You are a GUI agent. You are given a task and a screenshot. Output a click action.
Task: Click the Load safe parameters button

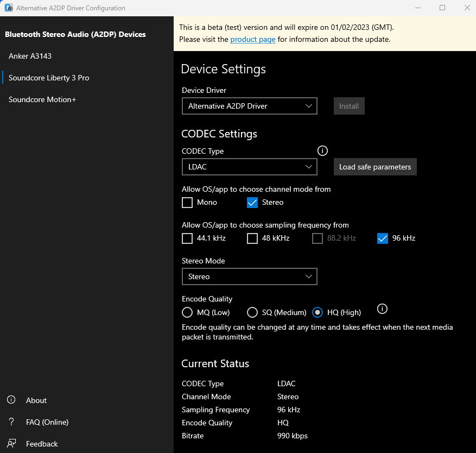point(375,167)
